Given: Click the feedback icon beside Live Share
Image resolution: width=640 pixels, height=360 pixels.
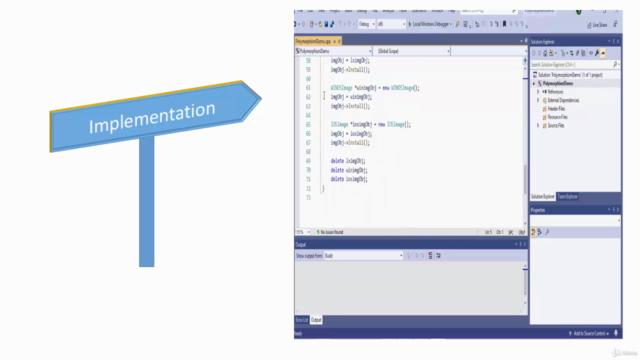Looking at the screenshot, I should coord(615,25).
